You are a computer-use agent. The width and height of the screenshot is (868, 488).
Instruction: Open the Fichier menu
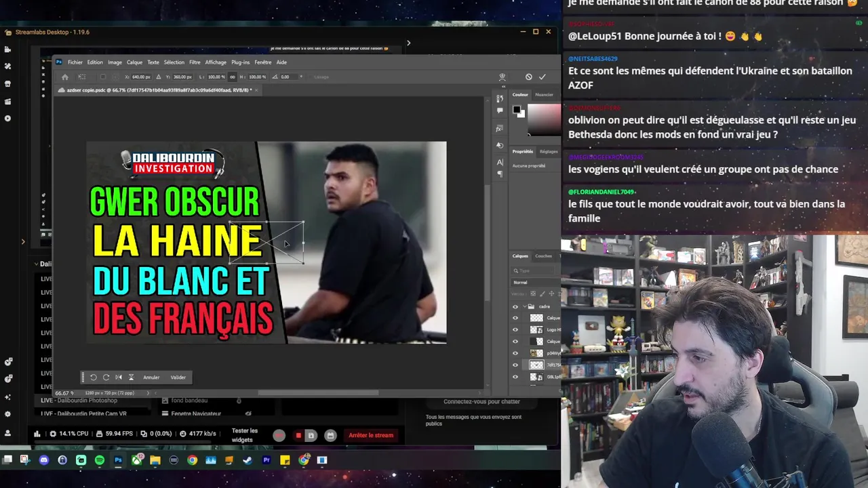(x=75, y=62)
